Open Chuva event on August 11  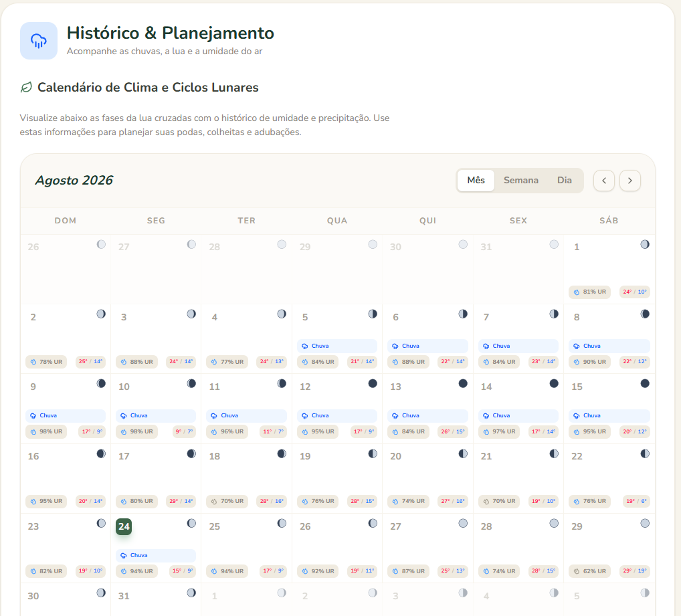click(x=246, y=415)
